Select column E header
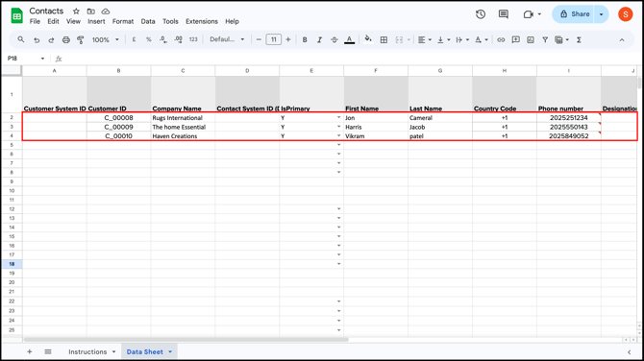The width and height of the screenshot is (644, 361). [x=311, y=70]
